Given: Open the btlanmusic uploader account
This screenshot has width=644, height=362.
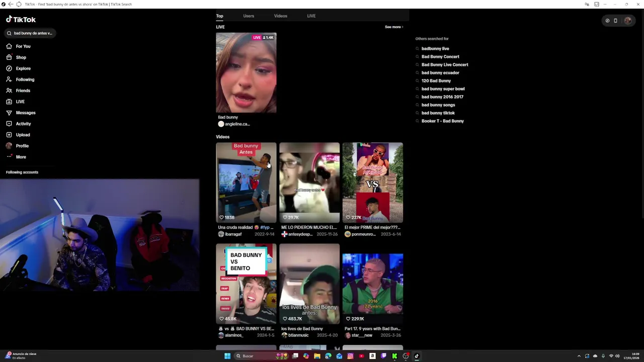Looking at the screenshot, I should (295, 335).
